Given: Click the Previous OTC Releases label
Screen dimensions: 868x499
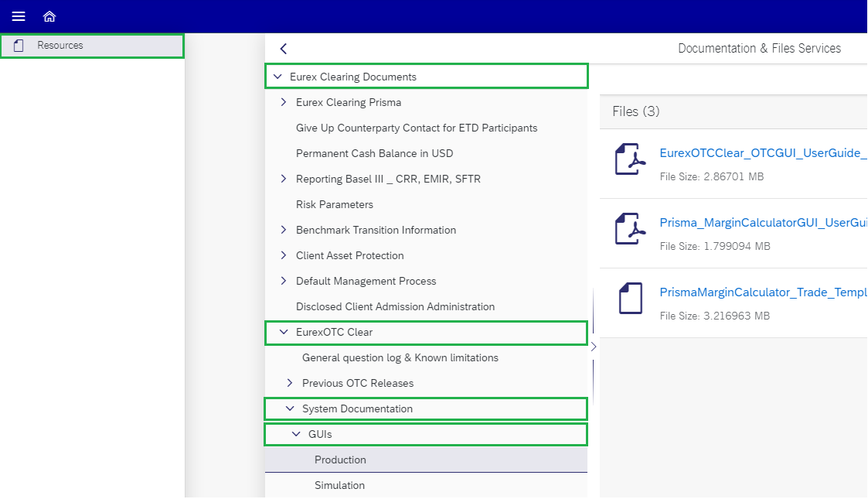Looking at the screenshot, I should (x=358, y=383).
